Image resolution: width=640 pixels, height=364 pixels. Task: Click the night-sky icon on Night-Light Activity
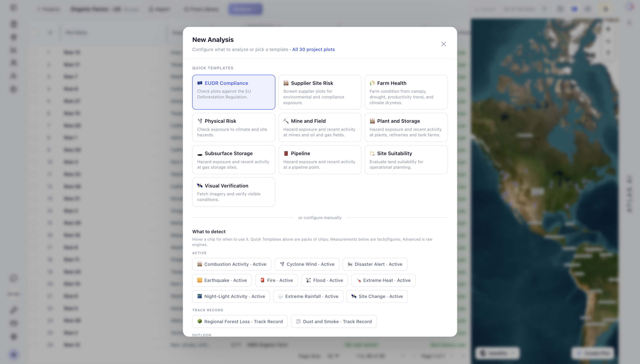coord(200,296)
